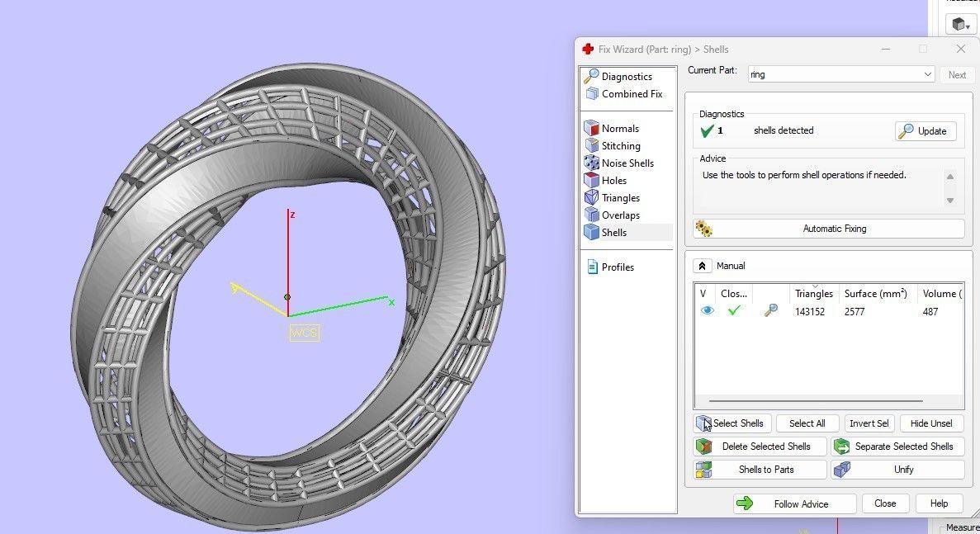Image resolution: width=980 pixels, height=534 pixels.
Task: Click the Noise Shells dice icon
Action: point(591,163)
